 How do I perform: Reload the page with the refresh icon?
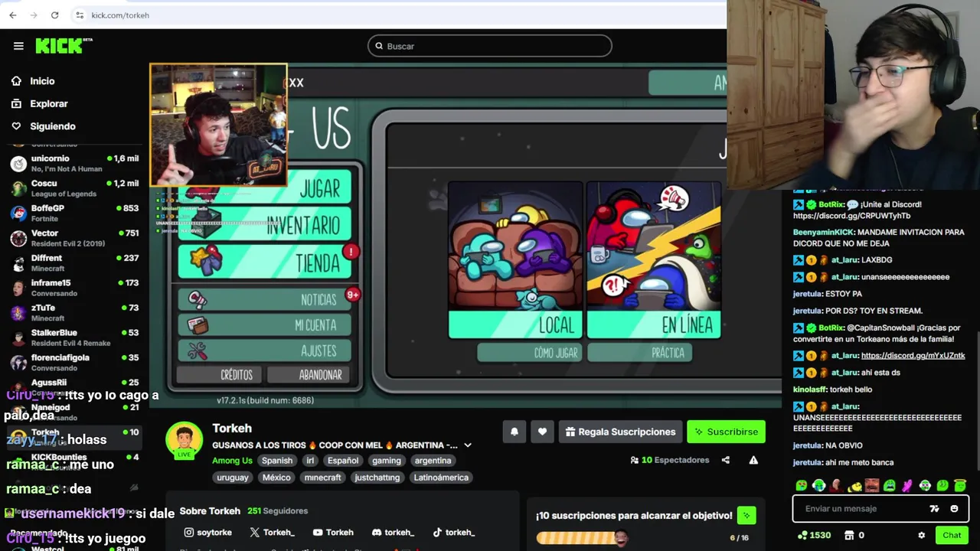coord(54,15)
